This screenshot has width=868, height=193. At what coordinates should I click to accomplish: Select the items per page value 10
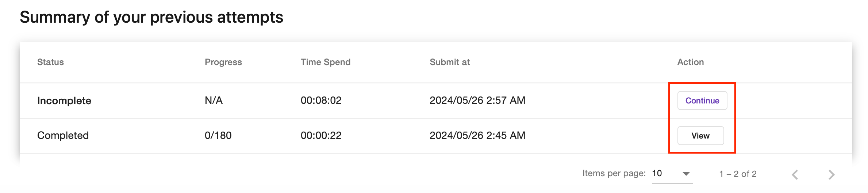[657, 173]
